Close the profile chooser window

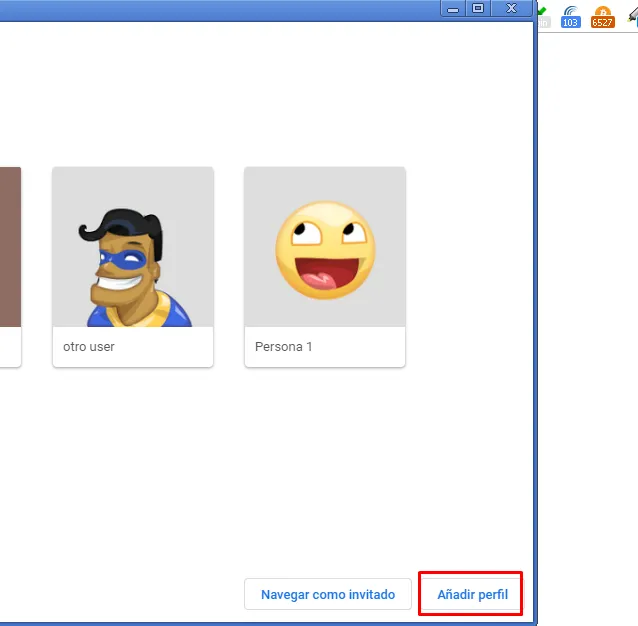[x=511, y=9]
